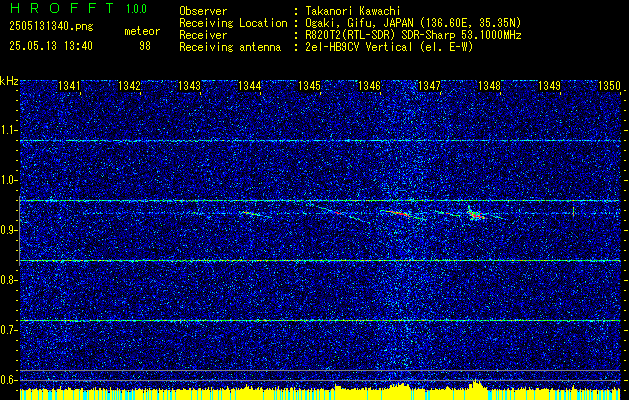Click the 1346 time marker

[x=369, y=86]
